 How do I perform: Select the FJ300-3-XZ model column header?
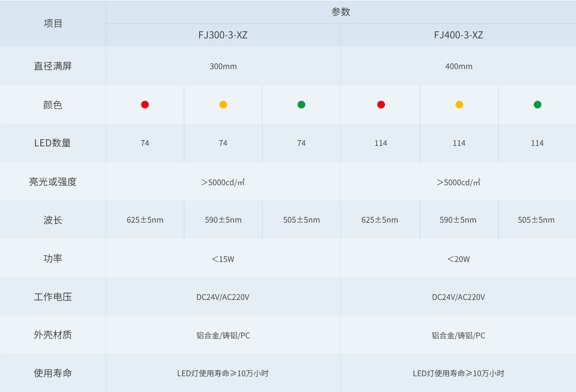point(223,35)
